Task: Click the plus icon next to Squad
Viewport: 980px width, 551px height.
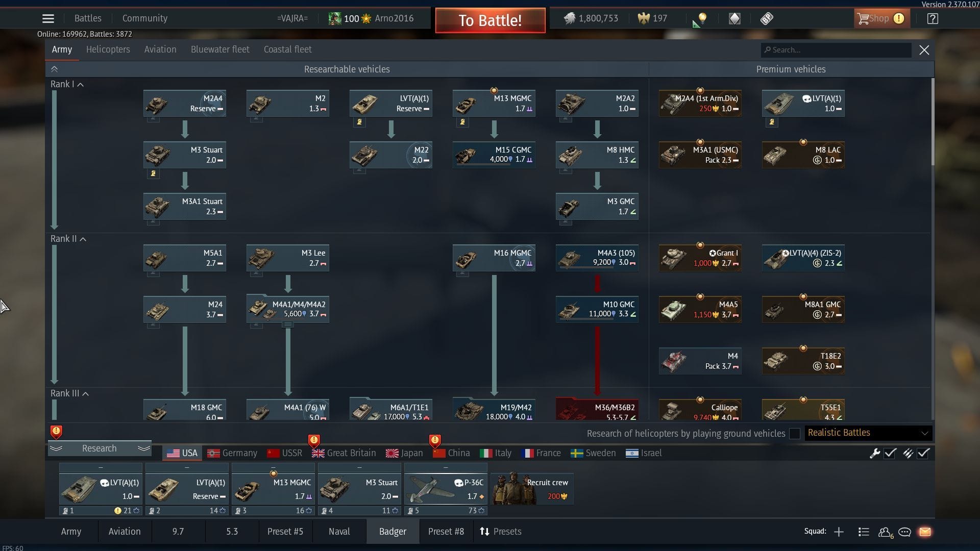Action: point(839,532)
